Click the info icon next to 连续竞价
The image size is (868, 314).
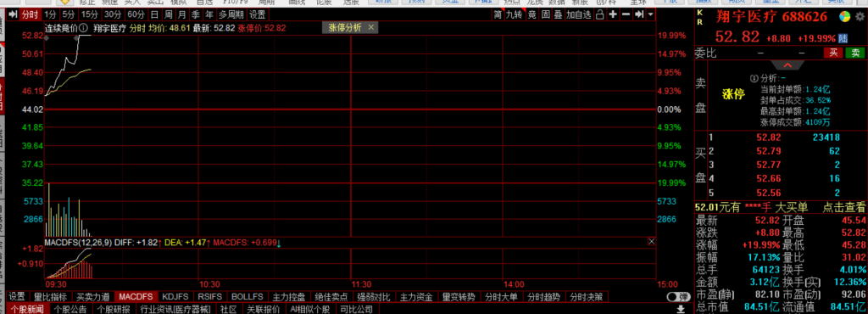click(83, 27)
